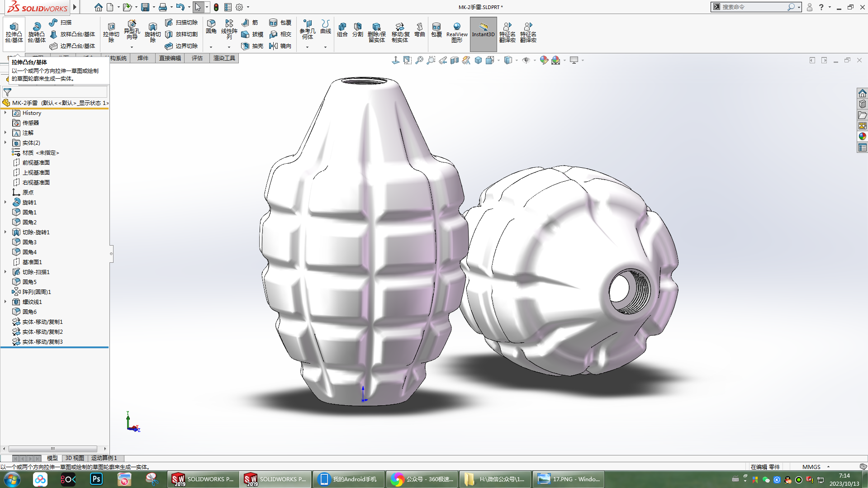
Task: Select the 镜向 mirror tool
Action: (280, 46)
